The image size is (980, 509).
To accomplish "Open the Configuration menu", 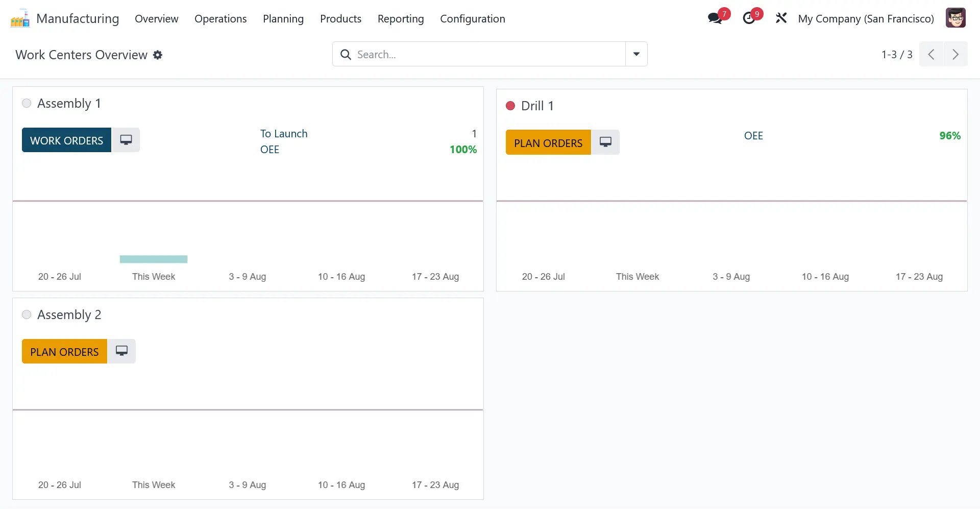I will pos(472,19).
